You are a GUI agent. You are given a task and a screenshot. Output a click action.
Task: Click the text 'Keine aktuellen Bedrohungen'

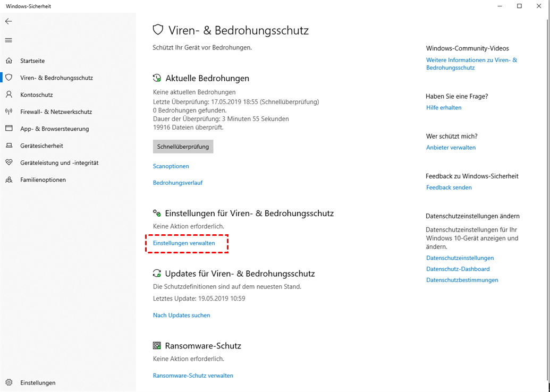tap(194, 92)
